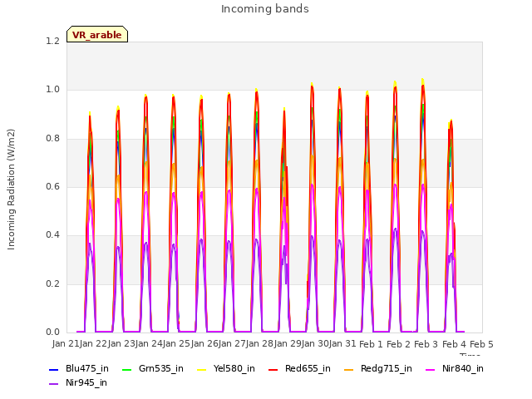This screenshot has height=399, width=532.
Task: Click the Feb 4 x-axis tick label
Action: (454, 344)
